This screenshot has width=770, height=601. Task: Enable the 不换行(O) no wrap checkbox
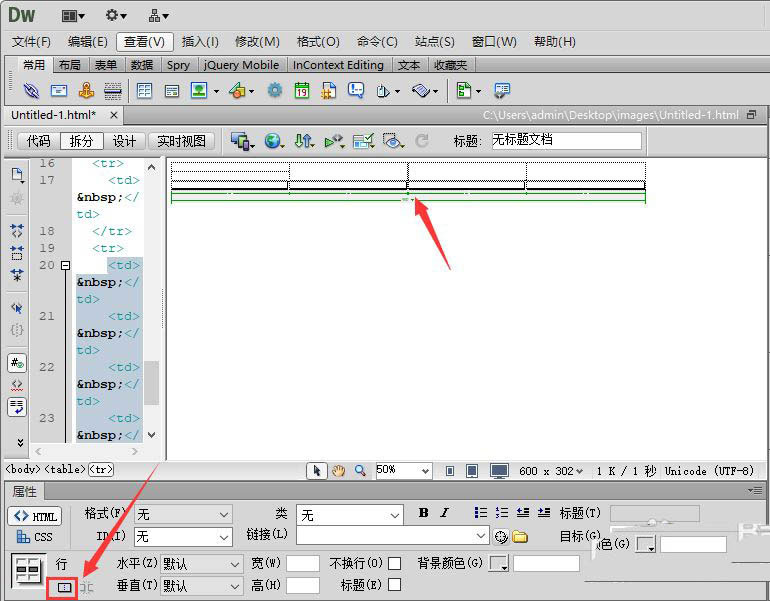394,563
